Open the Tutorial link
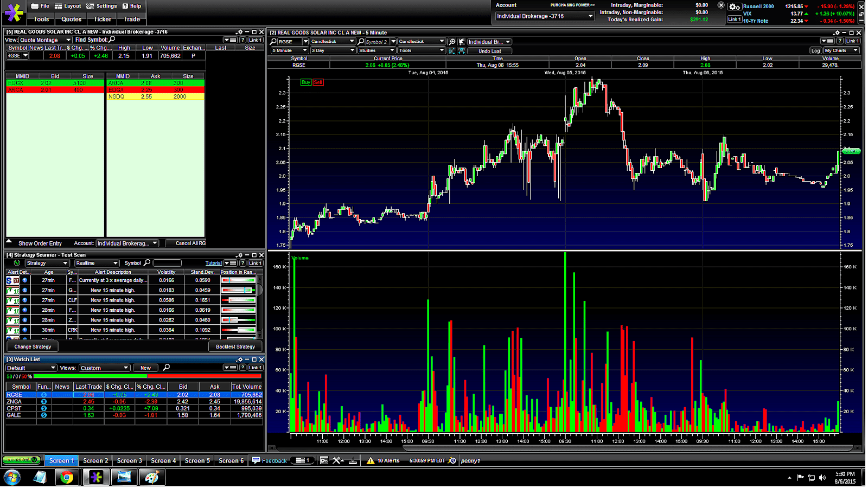This screenshot has width=868, height=488. point(213,263)
